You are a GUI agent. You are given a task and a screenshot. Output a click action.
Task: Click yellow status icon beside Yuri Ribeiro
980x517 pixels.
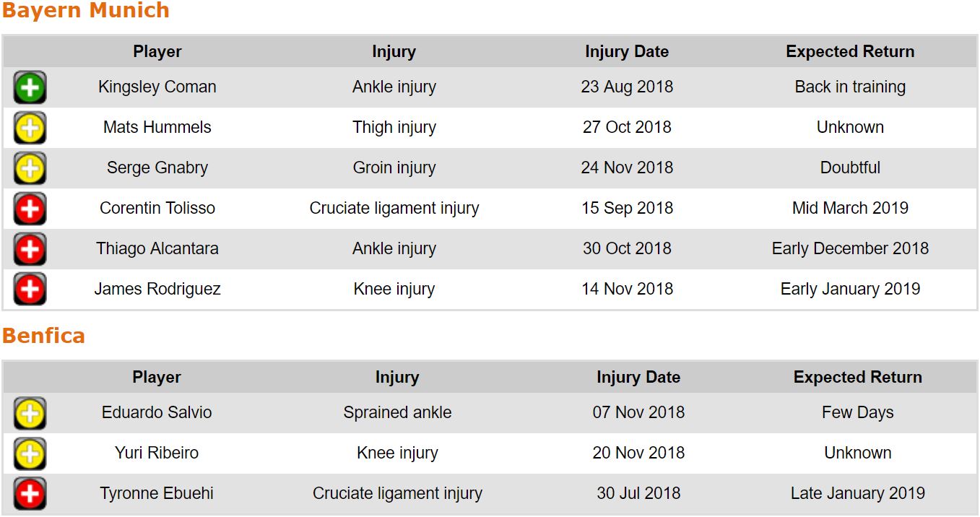(x=30, y=454)
